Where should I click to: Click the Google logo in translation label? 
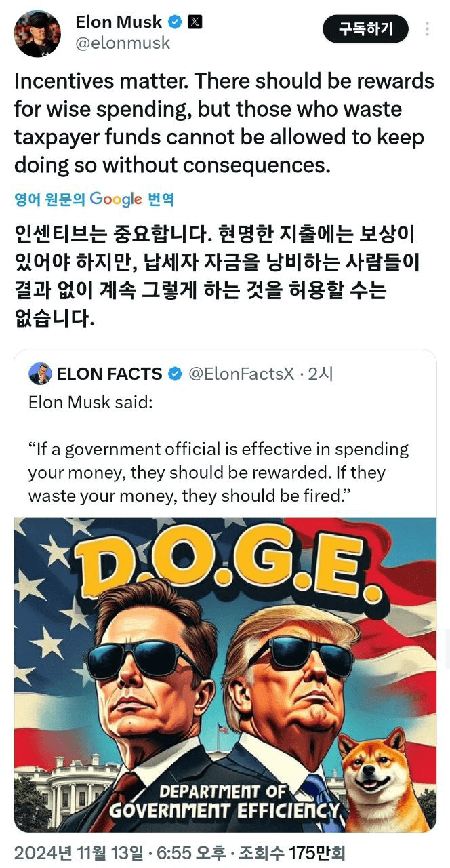pyautogui.click(x=116, y=199)
